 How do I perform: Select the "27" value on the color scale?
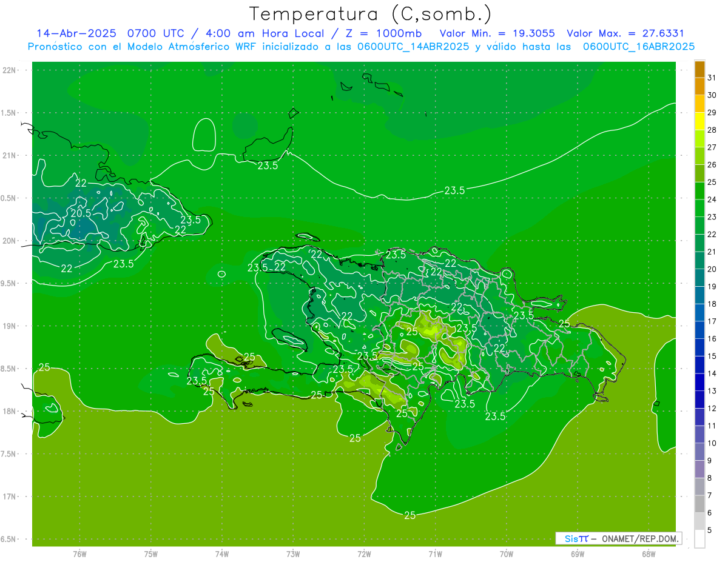[x=712, y=147]
